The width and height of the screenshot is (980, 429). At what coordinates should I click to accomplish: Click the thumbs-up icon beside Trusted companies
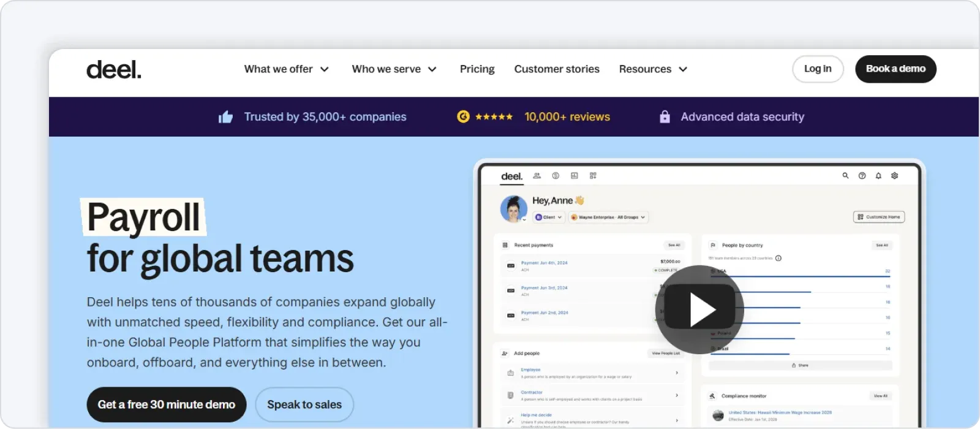click(225, 117)
